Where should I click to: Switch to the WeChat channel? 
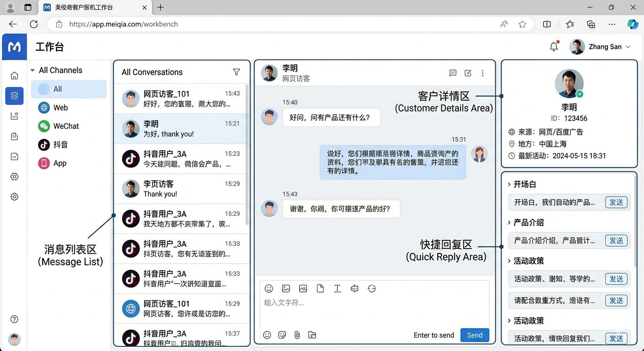coord(65,126)
